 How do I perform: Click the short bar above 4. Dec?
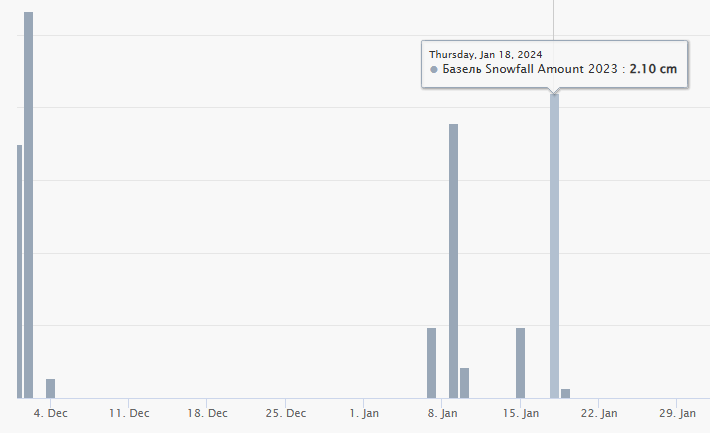(x=50, y=388)
